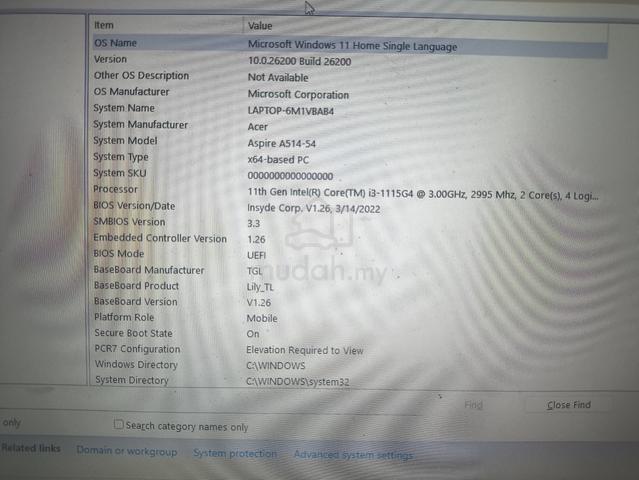Click the Mobile platform role value

pos(262,318)
